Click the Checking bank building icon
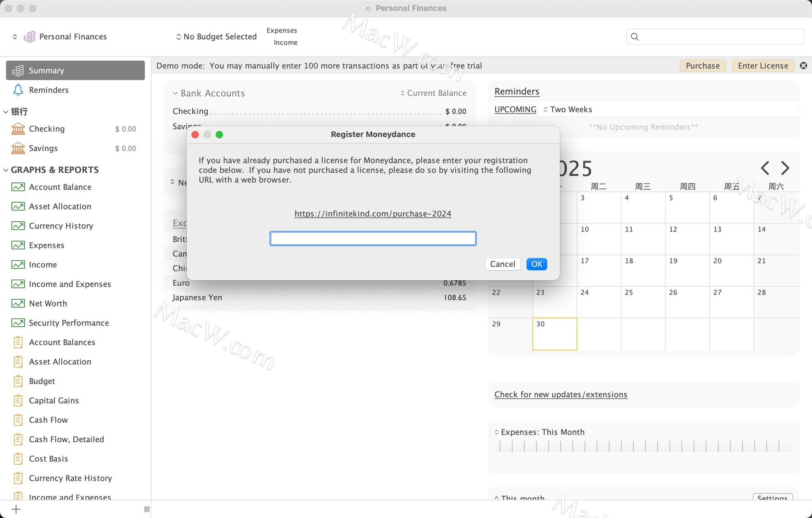This screenshot has height=518, width=812. [x=18, y=129]
